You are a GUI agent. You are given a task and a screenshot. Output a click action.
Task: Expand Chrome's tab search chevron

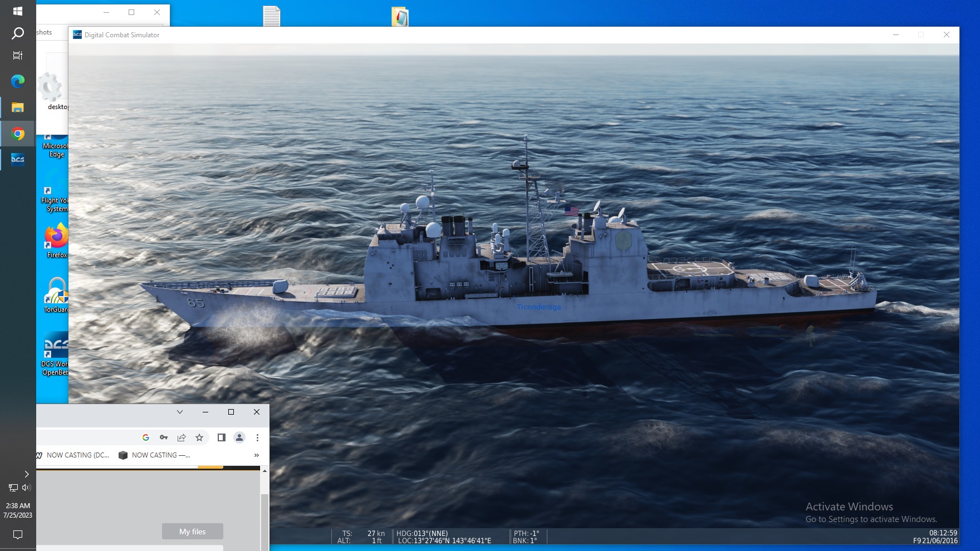[180, 412]
